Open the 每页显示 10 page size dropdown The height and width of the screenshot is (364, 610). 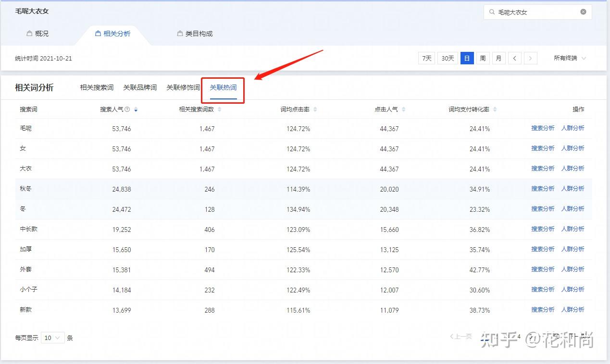pos(53,338)
